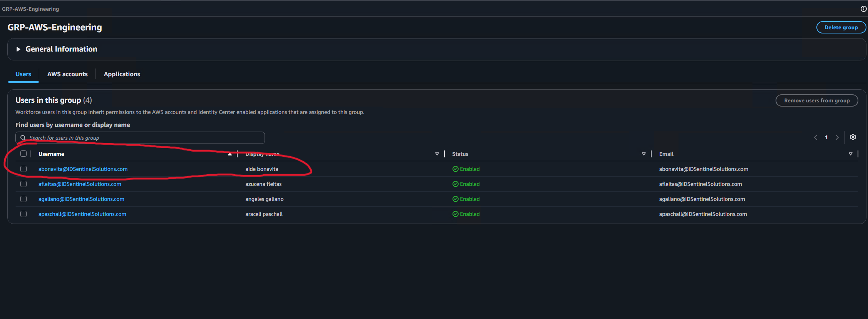Click the Email column header label
868x319 pixels.
point(666,154)
